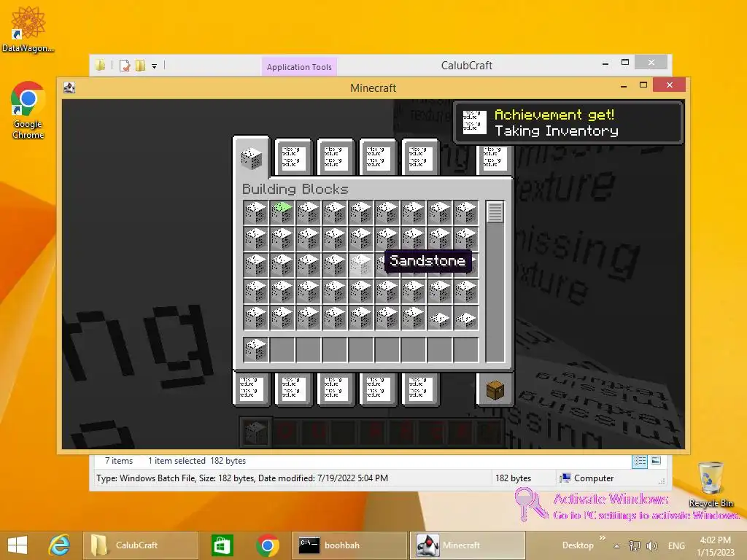Open the network tray icon
The width and height of the screenshot is (747, 560).
click(x=634, y=546)
